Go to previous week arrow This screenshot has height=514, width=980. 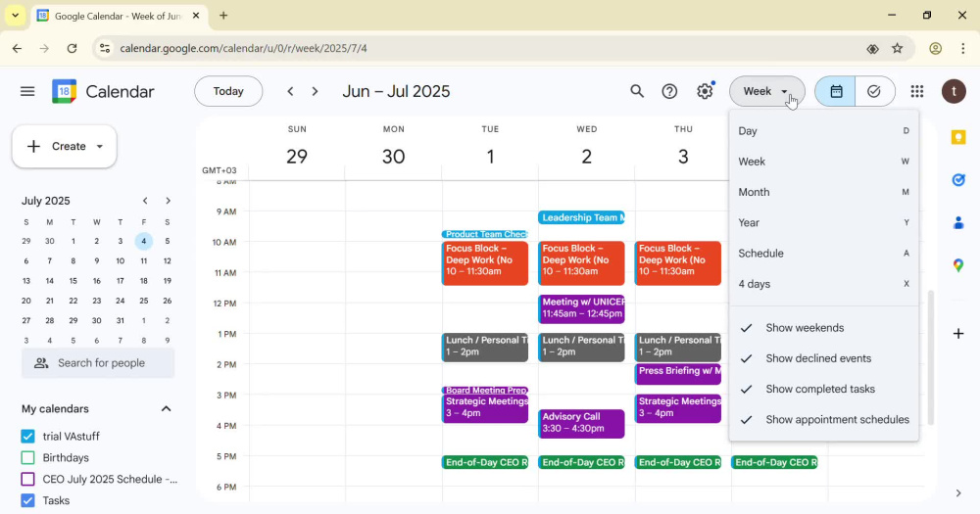point(290,92)
